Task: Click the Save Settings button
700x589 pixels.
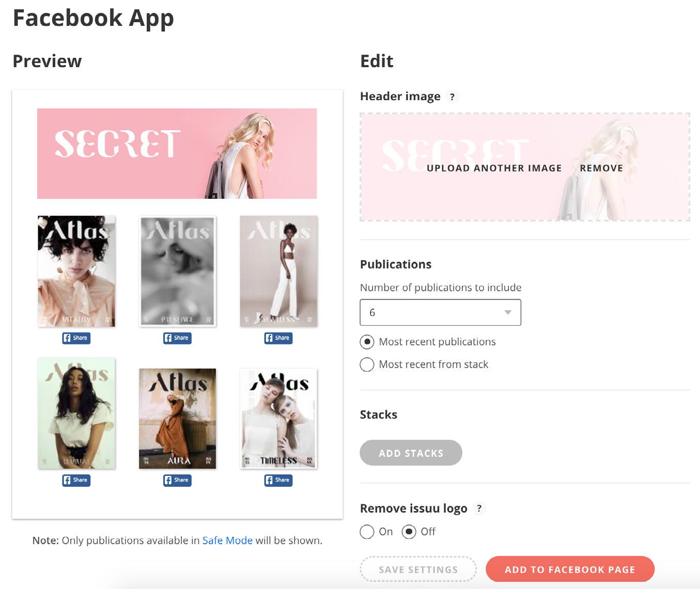Action: (x=418, y=569)
